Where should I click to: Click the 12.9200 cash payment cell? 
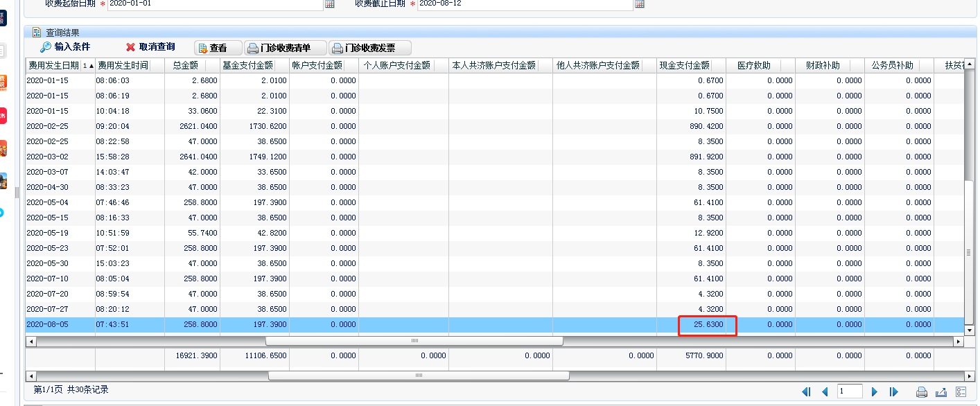[691, 233]
